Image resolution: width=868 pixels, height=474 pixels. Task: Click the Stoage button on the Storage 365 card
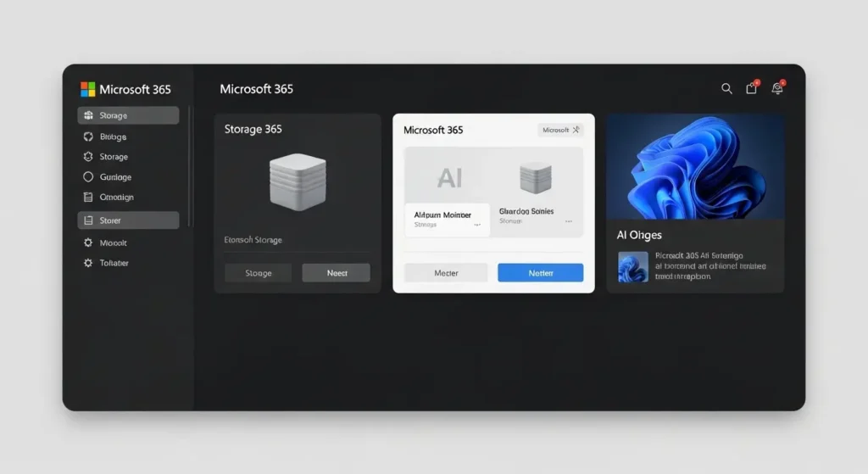click(x=258, y=273)
